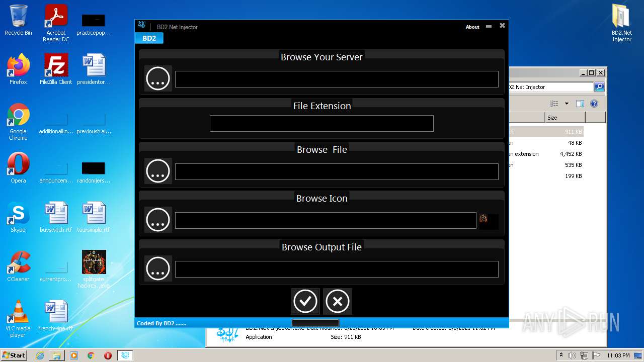
Task: Select the Acrobat Reader DC shortcut
Action: click(x=56, y=23)
